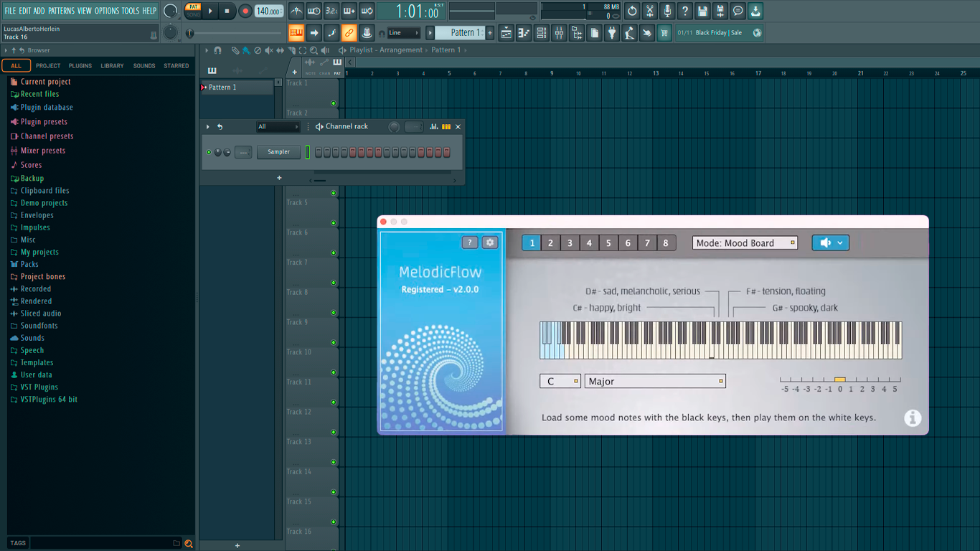Image resolution: width=980 pixels, height=551 pixels.
Task: Toggle the first step button in Sampler row
Action: pos(319,152)
